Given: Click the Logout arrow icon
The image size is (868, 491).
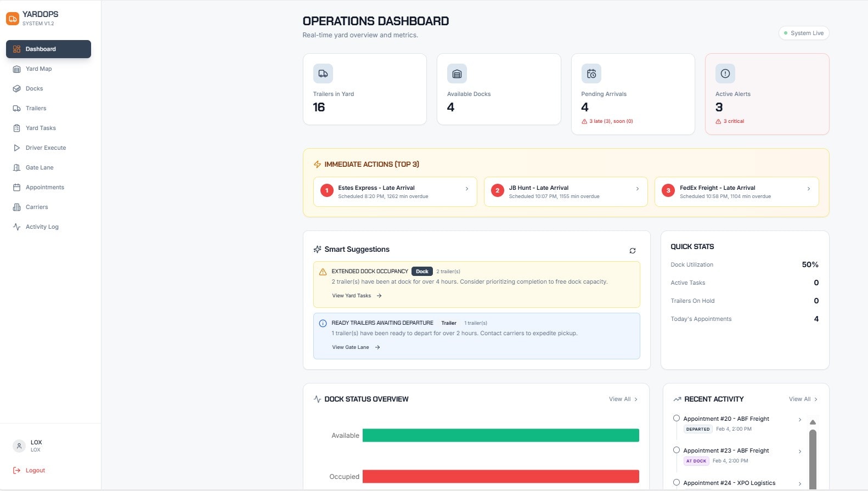Looking at the screenshot, I should (x=16, y=470).
